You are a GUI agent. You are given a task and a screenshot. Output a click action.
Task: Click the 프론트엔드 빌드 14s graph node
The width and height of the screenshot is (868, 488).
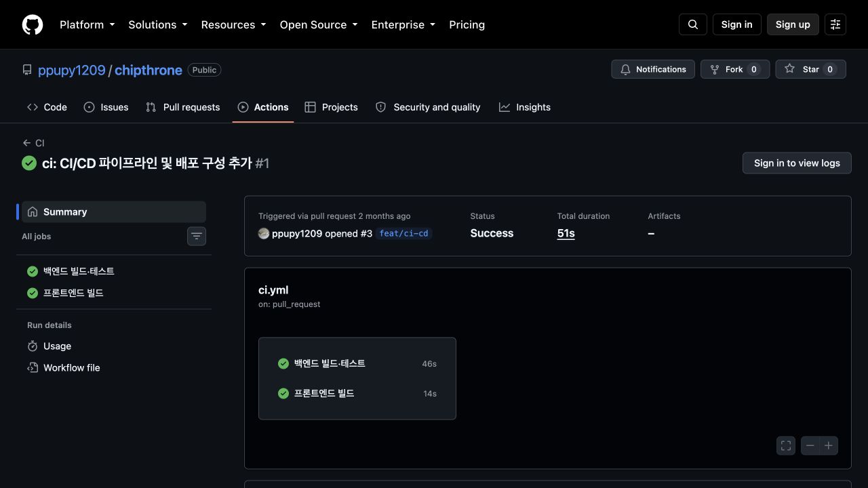point(357,394)
